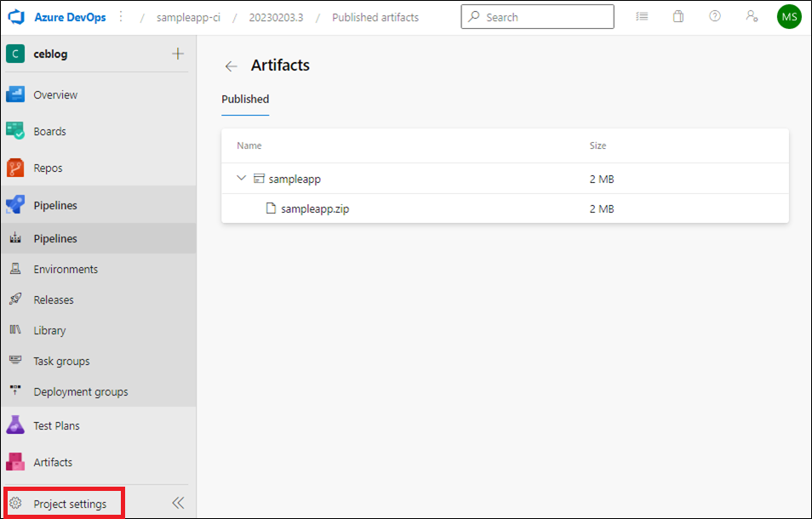Viewport: 812px width, 519px height.
Task: Open the help question mark icon
Action: (715, 16)
